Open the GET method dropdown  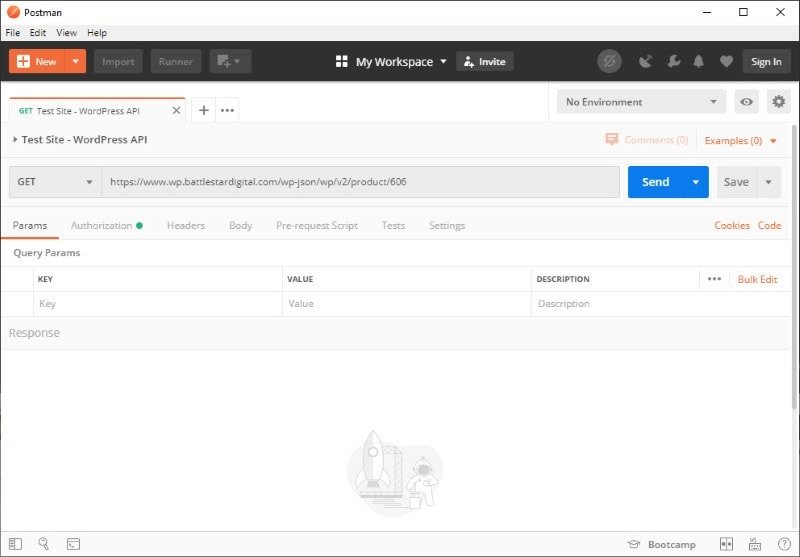pos(55,182)
